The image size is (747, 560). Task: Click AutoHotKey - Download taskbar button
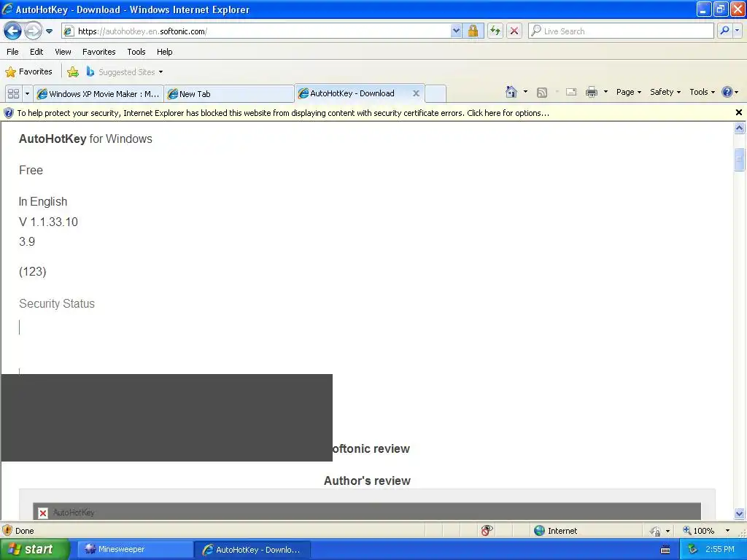click(252, 550)
